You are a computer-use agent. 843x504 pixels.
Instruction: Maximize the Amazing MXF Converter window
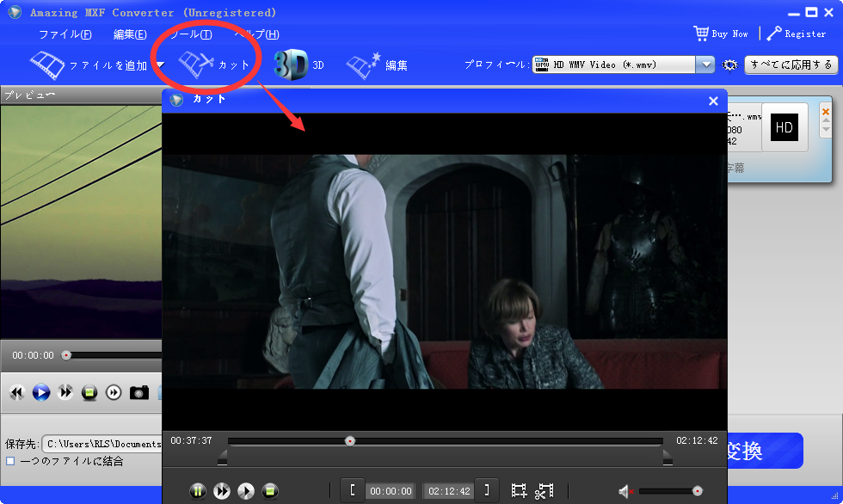click(x=811, y=12)
